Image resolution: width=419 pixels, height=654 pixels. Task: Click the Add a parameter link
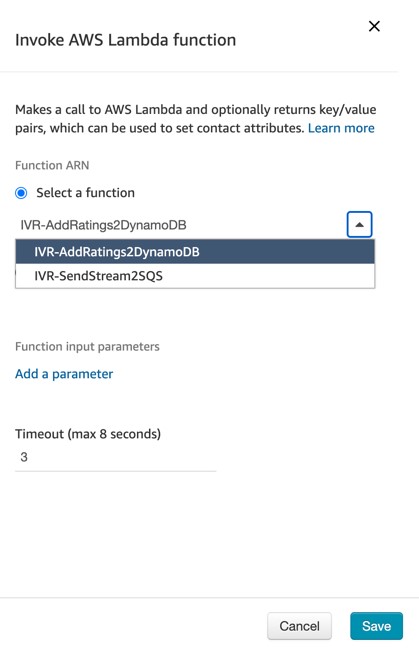tap(64, 374)
